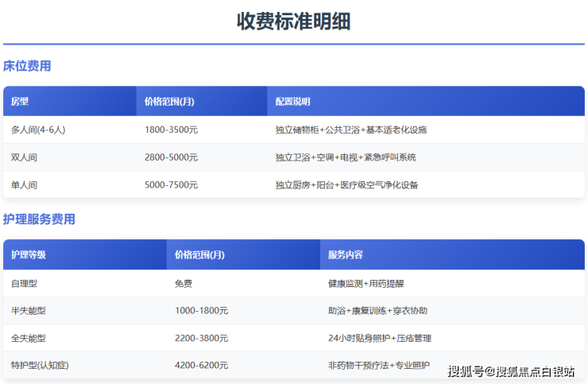Click the 配置说明 column header
This screenshot has width=588, height=384.
292,102
